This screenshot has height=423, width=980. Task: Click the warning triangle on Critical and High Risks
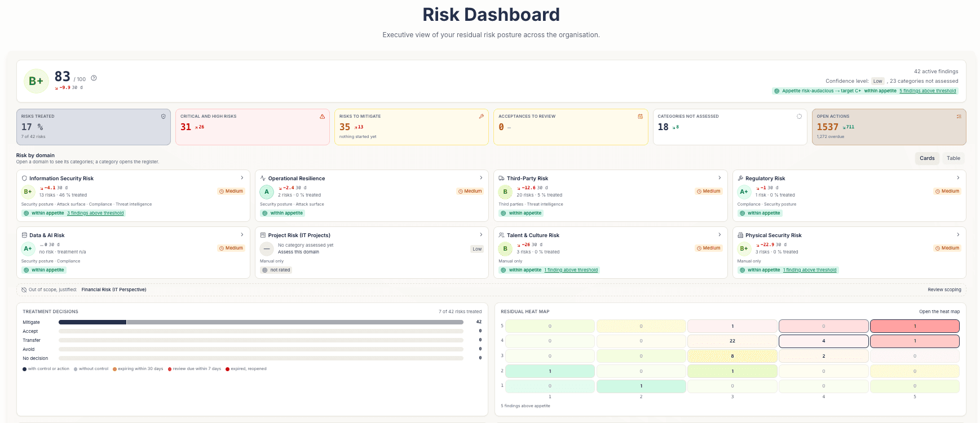click(323, 117)
